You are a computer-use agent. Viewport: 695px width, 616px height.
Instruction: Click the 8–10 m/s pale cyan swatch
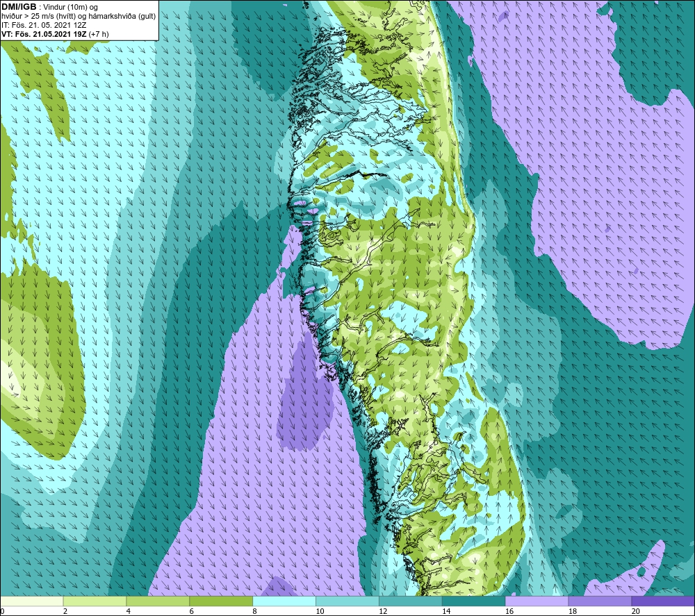(x=284, y=601)
